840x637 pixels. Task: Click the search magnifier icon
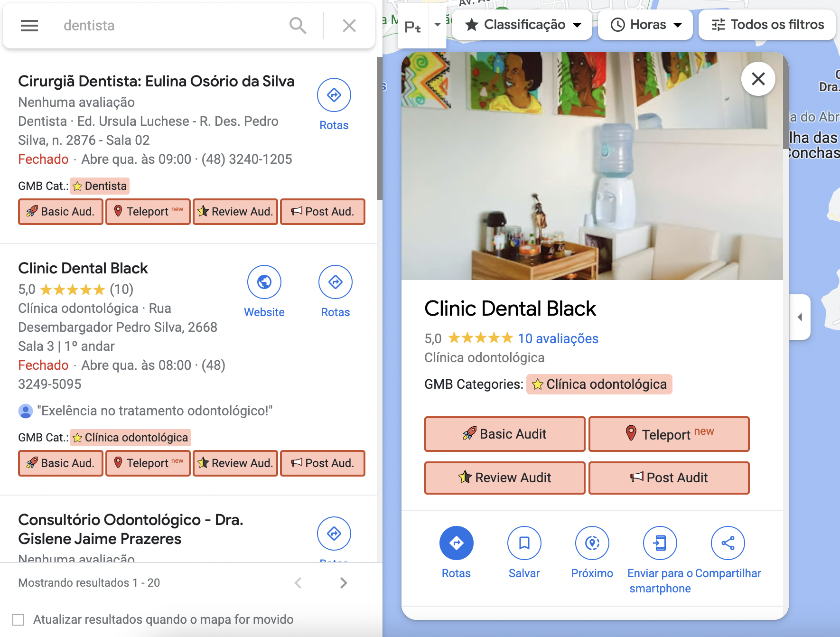point(298,25)
